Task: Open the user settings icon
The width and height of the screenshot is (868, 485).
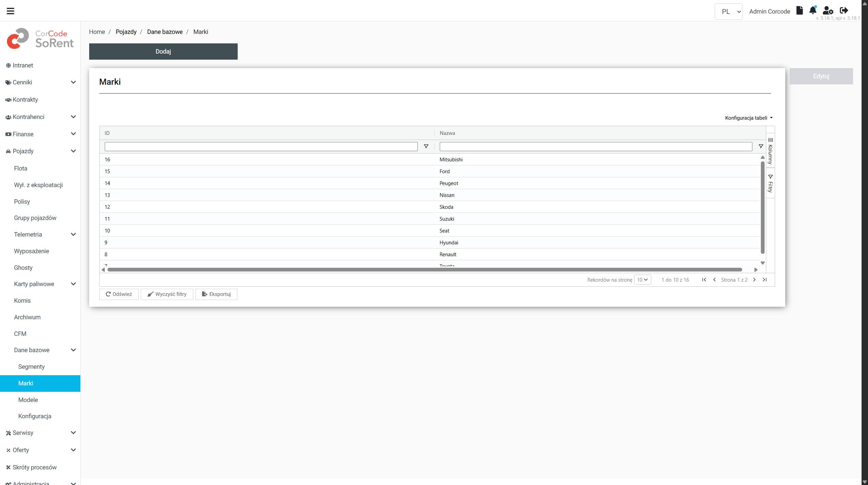Action: [x=828, y=11]
